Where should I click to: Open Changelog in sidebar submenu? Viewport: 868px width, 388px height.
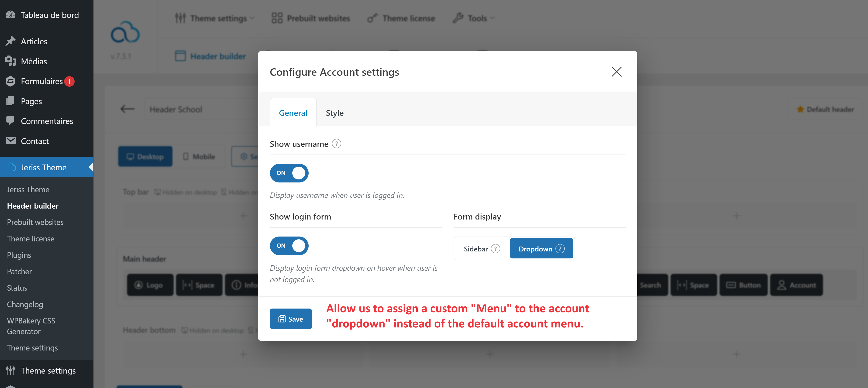click(x=25, y=304)
